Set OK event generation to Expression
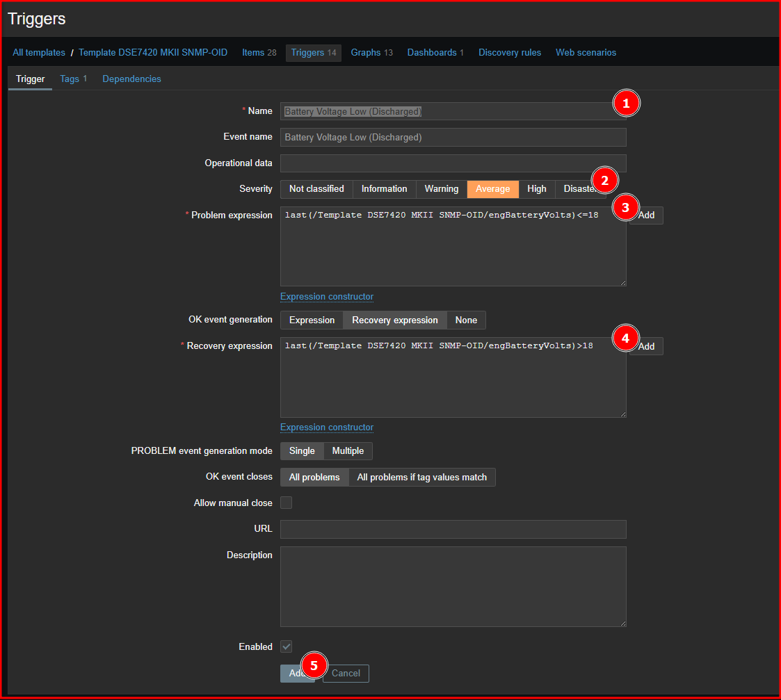The width and height of the screenshot is (781, 700). pyautogui.click(x=312, y=320)
